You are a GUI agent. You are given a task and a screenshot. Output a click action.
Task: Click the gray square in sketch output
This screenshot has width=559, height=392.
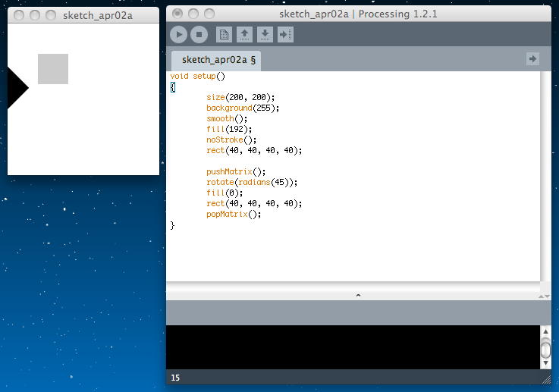[53, 69]
